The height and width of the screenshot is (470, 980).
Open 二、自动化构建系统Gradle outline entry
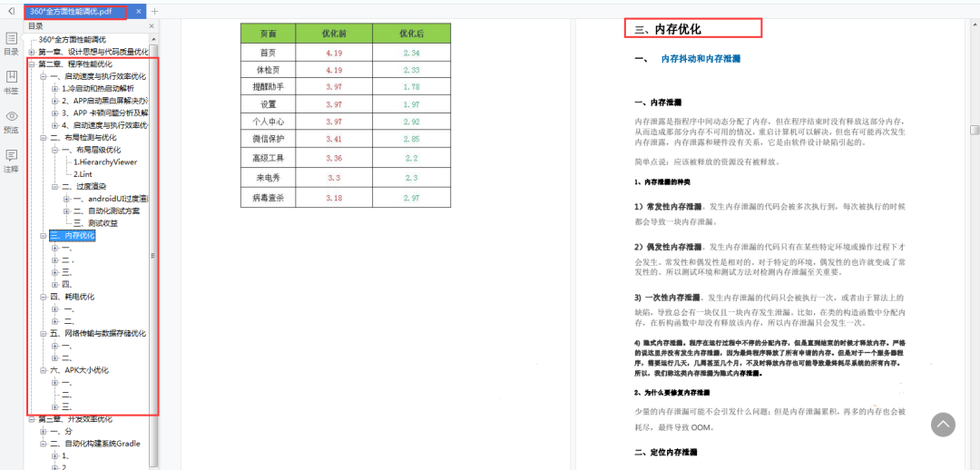coord(95,444)
